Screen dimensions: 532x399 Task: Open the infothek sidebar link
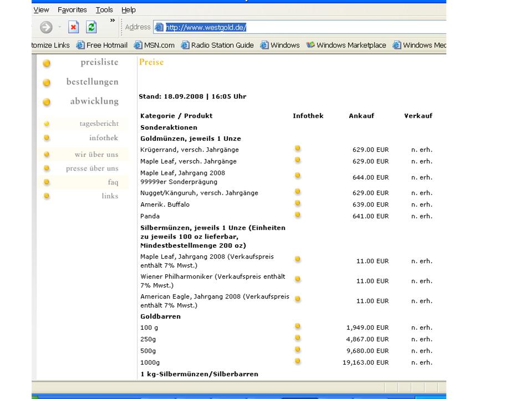104,138
